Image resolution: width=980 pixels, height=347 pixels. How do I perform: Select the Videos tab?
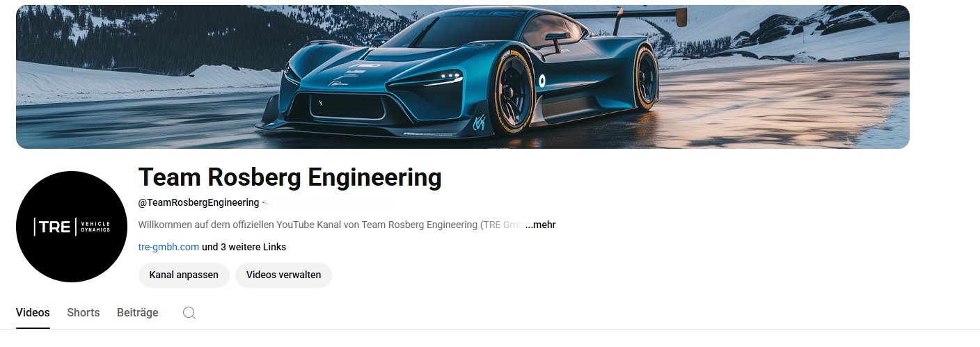[33, 313]
